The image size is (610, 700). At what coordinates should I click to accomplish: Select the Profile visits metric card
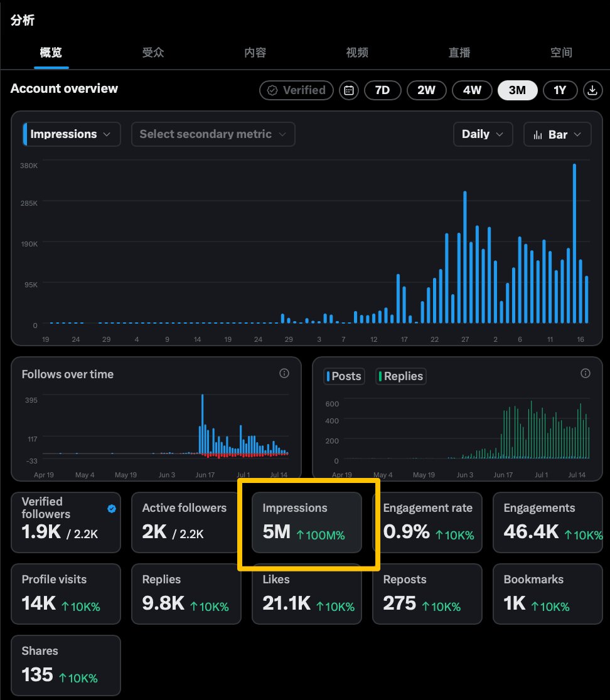coord(66,594)
